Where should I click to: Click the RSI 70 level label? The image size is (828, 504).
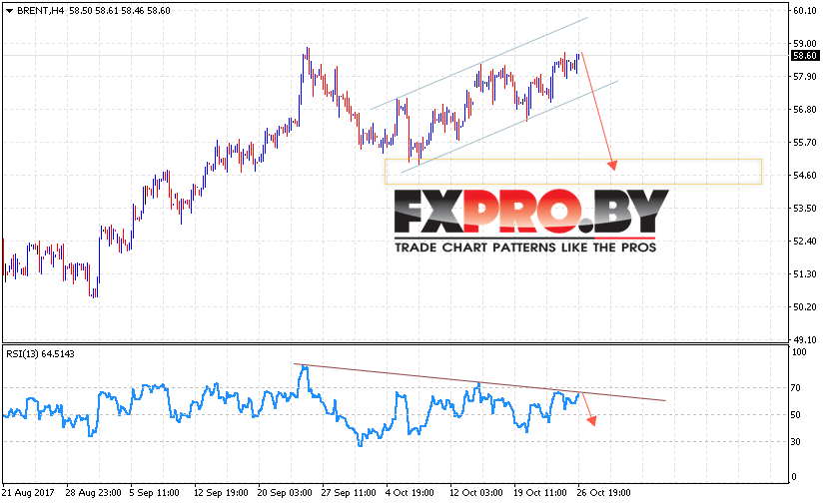(796, 388)
